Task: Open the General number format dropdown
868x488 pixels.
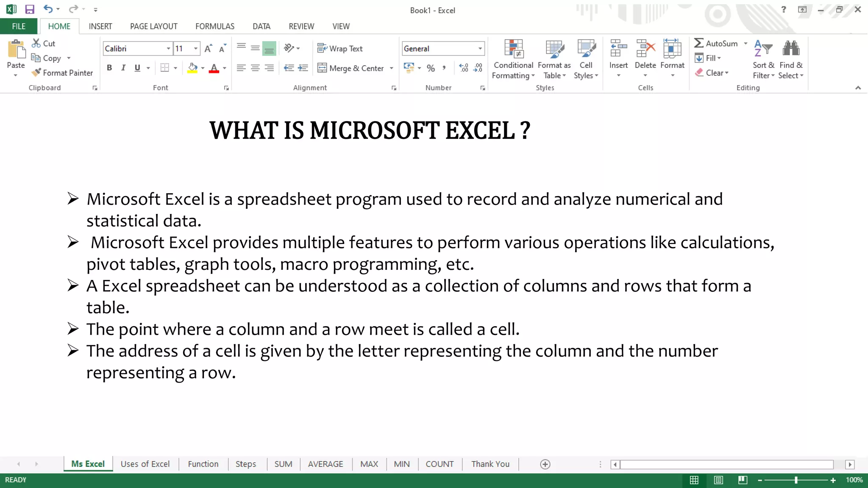Action: pyautogui.click(x=480, y=48)
